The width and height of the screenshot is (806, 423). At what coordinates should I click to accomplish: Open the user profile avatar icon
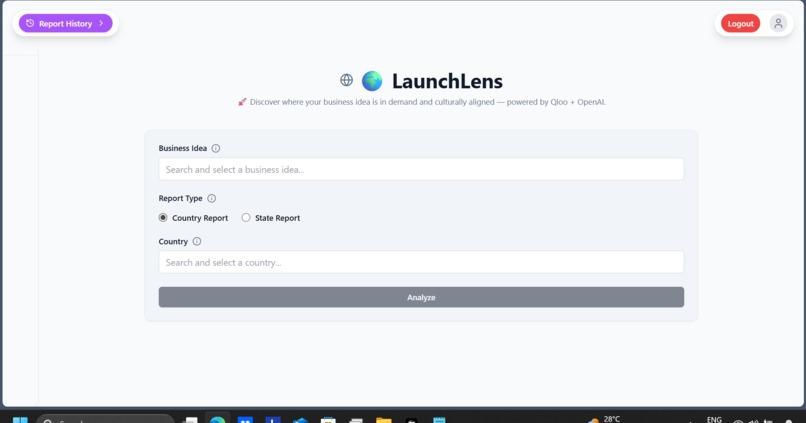[x=778, y=23]
